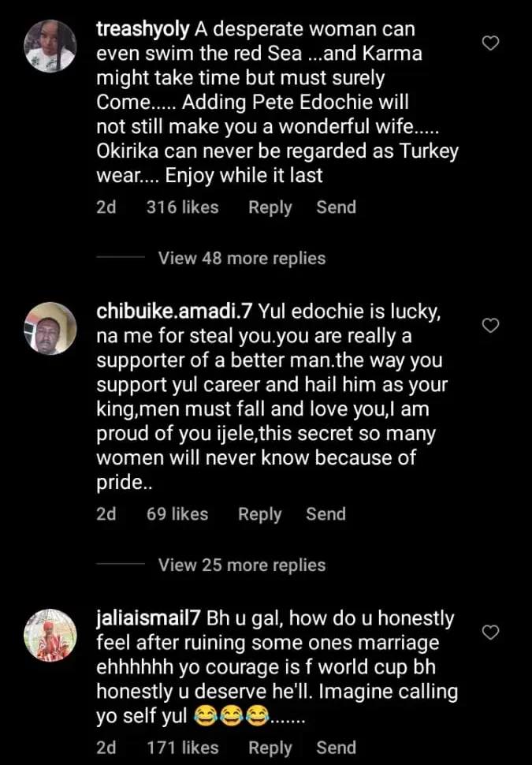This screenshot has height=765, width=532.
Task: View the 69 likes list
Action: coord(177,514)
